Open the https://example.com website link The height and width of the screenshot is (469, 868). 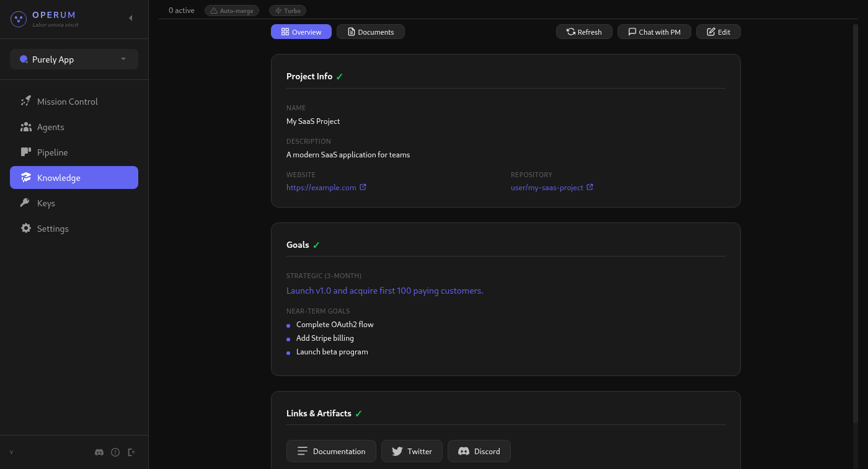[321, 187]
